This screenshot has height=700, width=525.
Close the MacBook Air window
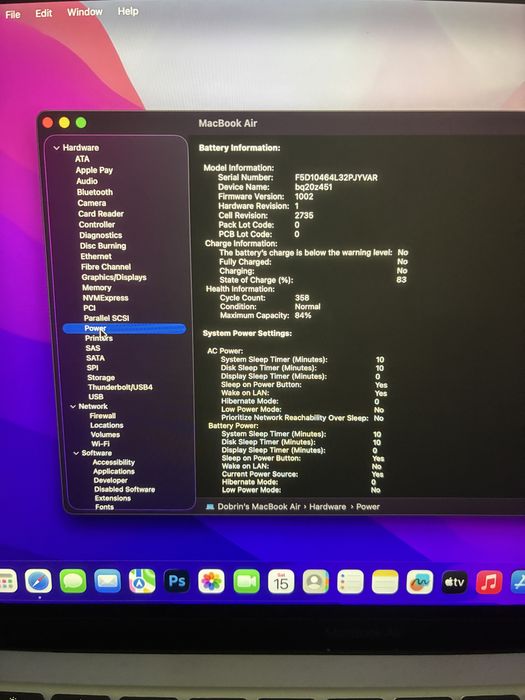click(48, 122)
